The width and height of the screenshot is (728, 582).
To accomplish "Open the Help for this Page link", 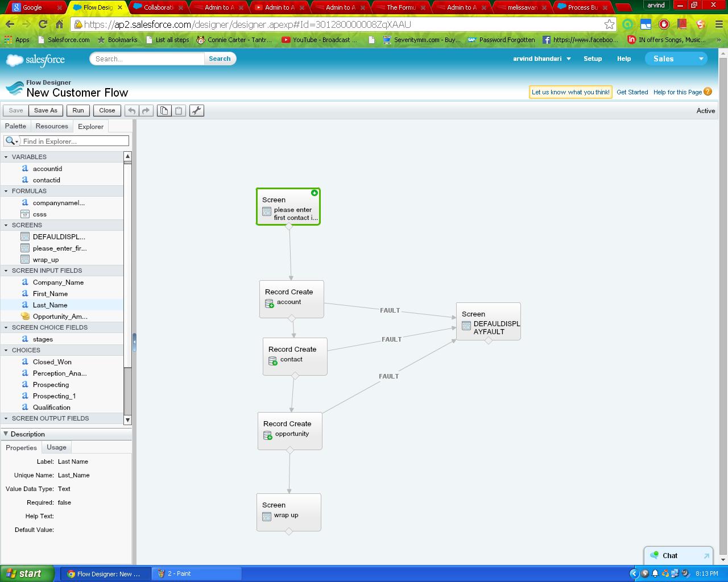I will 677,92.
